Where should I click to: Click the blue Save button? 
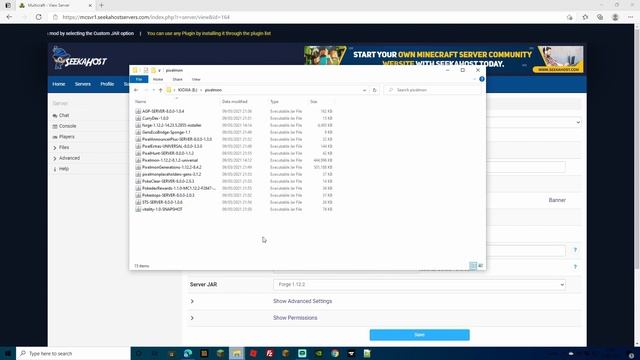point(420,335)
